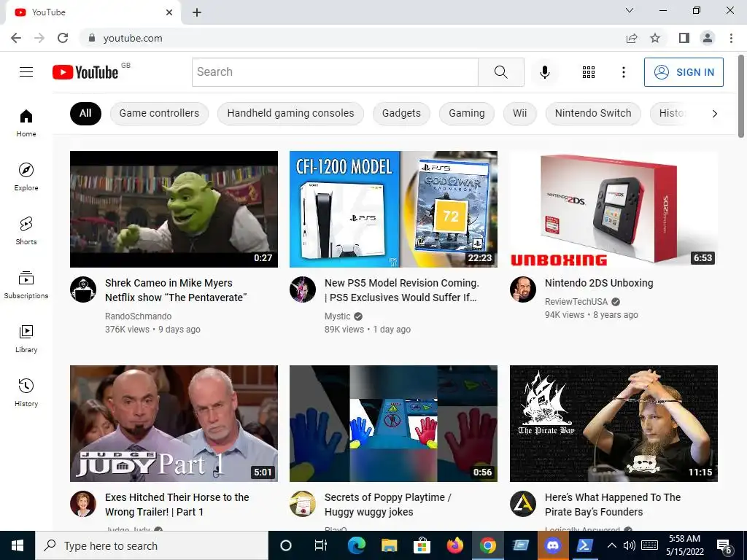Viewport: 747px width, 560px height.
Task: Click RandoSchmando channel avatar
Action: [x=83, y=289]
